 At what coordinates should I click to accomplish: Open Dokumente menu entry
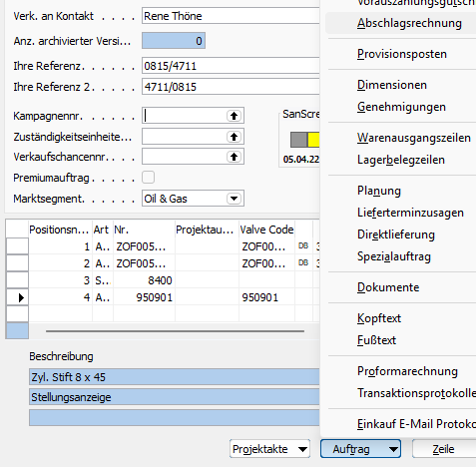388,287
